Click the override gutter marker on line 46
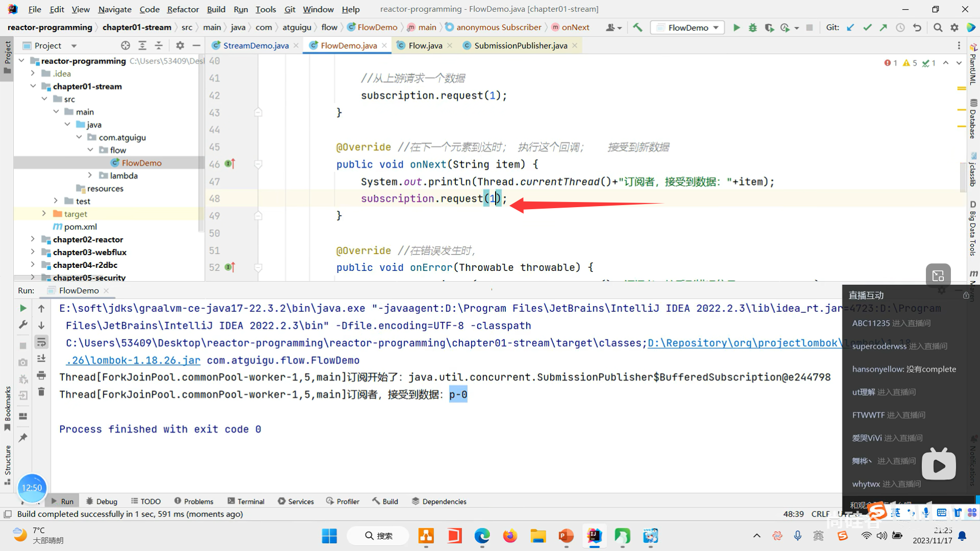 [230, 164]
